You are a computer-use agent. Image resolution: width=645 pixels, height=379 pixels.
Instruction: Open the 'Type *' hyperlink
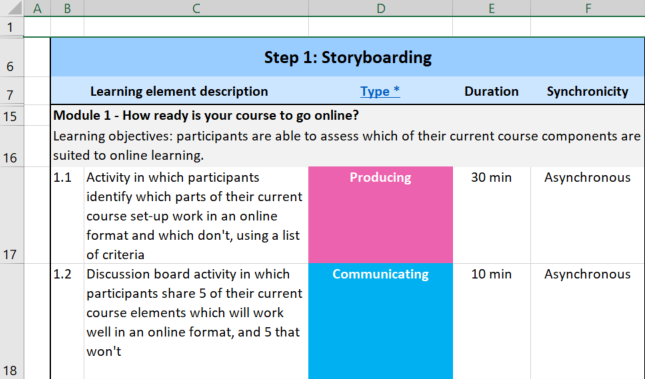point(380,91)
